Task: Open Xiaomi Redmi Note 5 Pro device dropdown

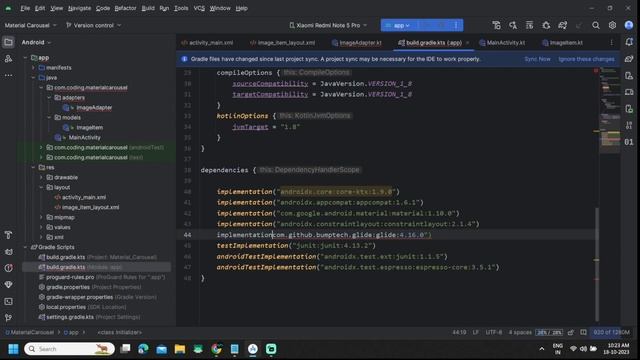Action: click(x=328, y=25)
